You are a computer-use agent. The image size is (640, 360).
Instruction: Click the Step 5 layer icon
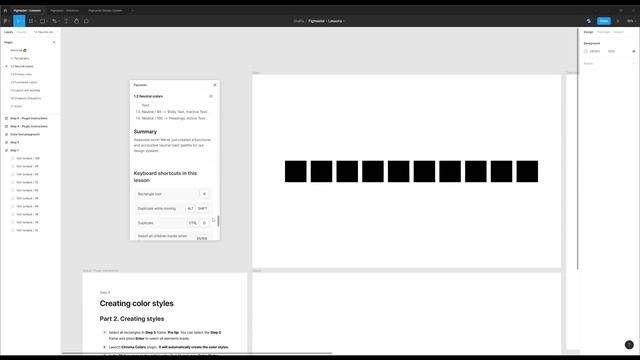click(6, 142)
